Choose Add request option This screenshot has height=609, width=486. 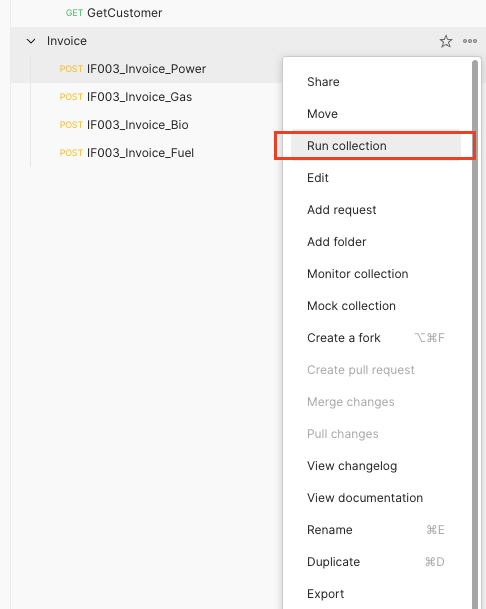point(376,210)
